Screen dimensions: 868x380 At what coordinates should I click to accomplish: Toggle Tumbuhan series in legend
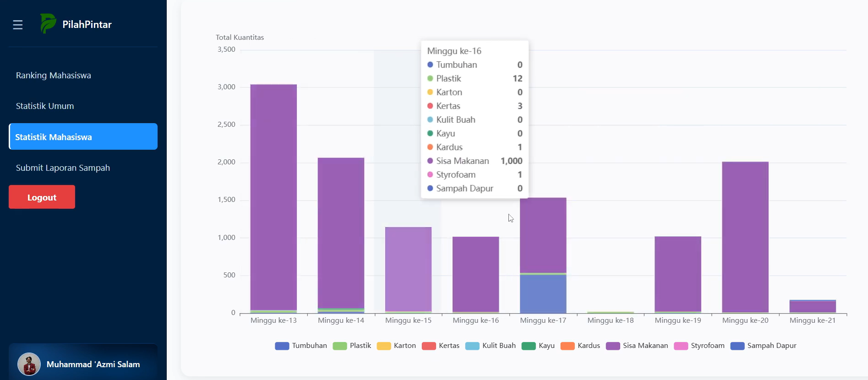(x=301, y=346)
